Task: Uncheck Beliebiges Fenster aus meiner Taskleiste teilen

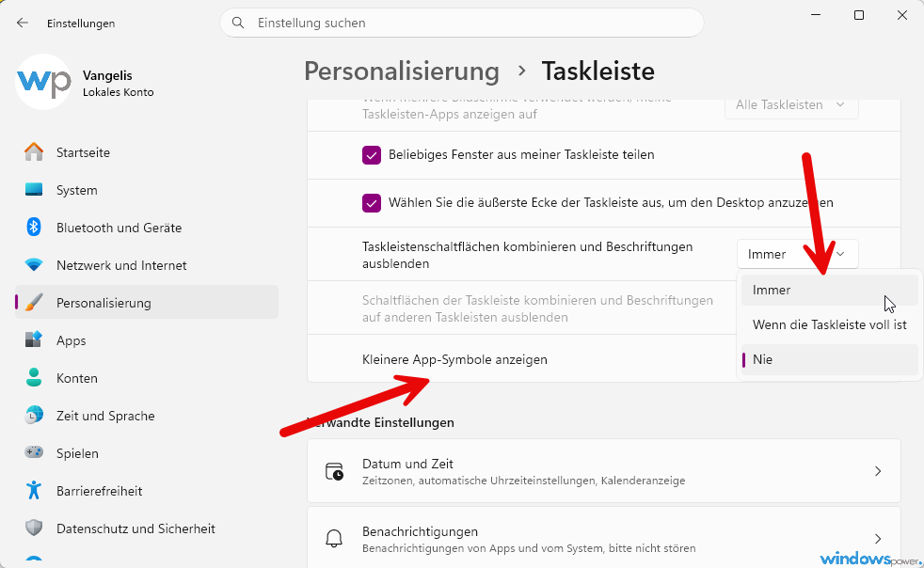Action: [x=372, y=155]
